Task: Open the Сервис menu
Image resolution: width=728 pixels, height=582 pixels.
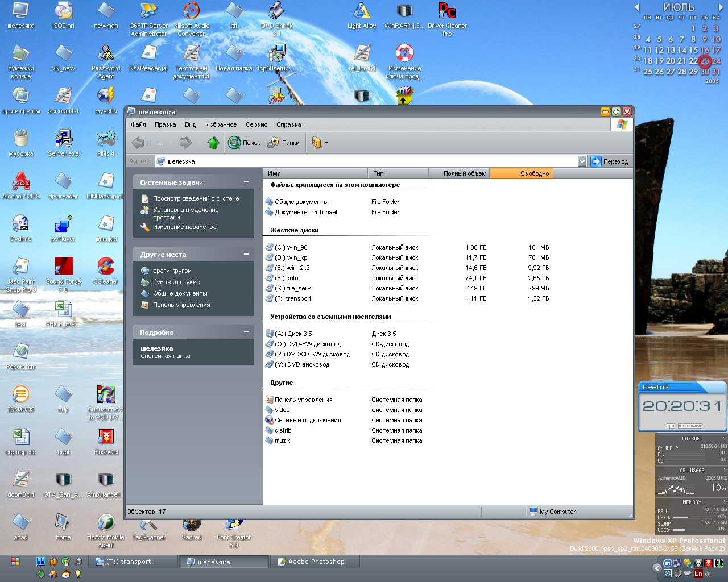Action: pos(257,124)
